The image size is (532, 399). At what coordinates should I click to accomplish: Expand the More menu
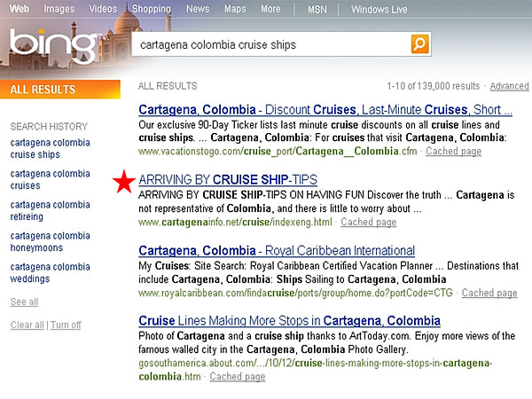click(x=270, y=9)
